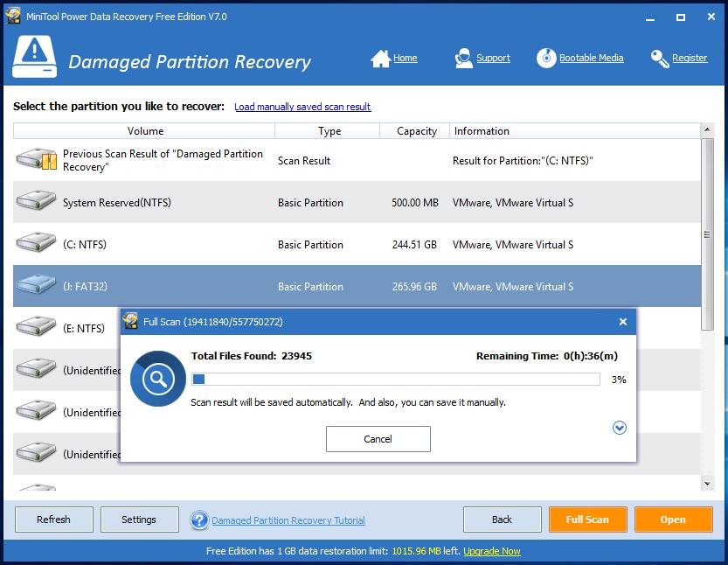Click the 3% progress percentage
728x565 pixels.
point(619,380)
